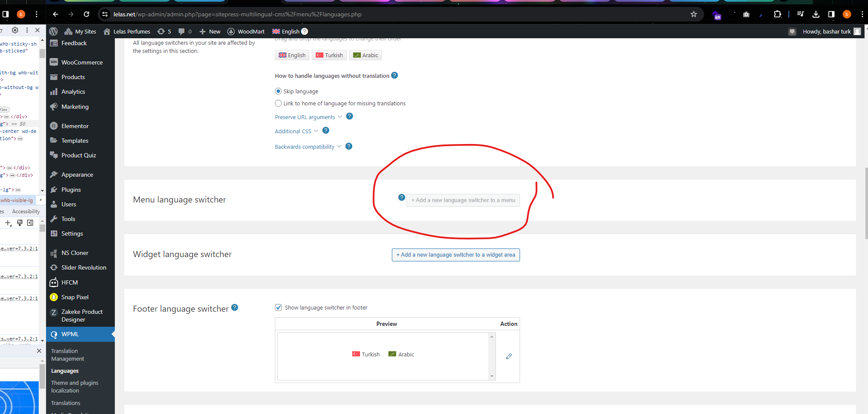Click Add a new language switcher to widget area
This screenshot has height=414, width=868.
pyautogui.click(x=456, y=255)
